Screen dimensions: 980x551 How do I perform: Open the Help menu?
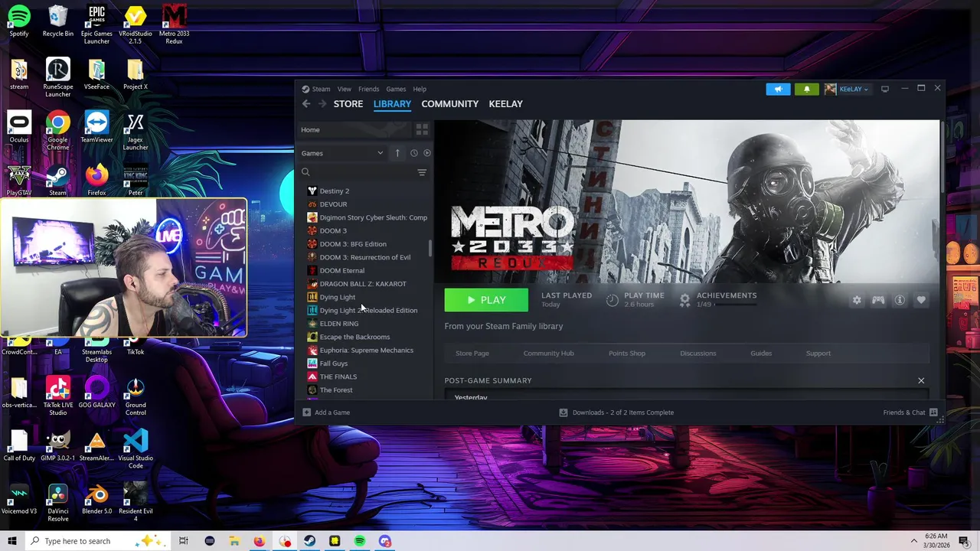click(420, 89)
